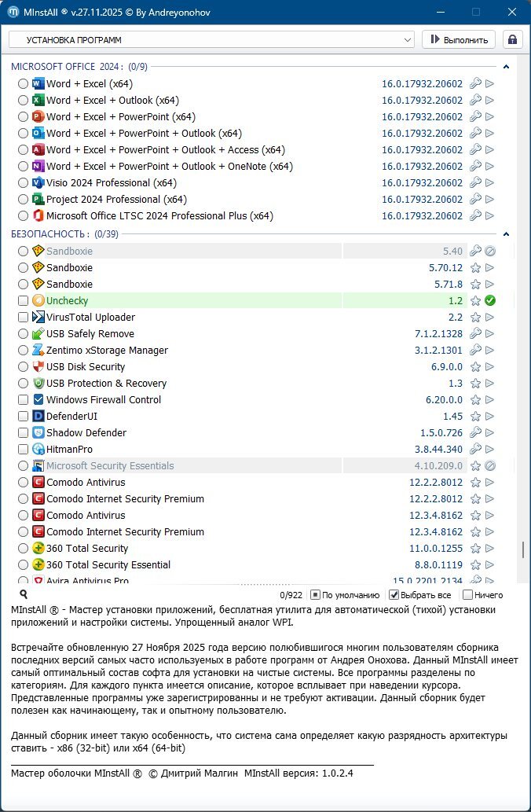Tick the VirusTotal Uploader checkbox

[x=23, y=318]
